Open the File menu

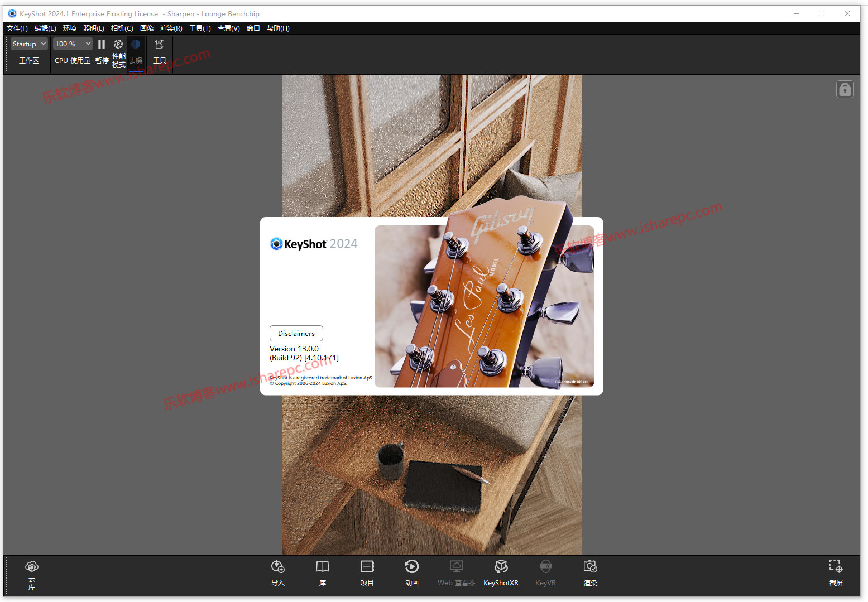17,28
